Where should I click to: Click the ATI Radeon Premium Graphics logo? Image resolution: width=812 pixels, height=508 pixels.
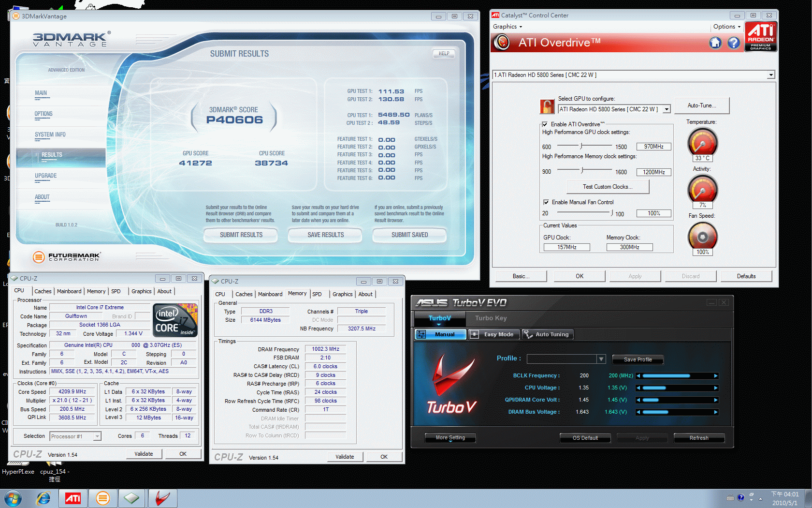click(x=761, y=36)
